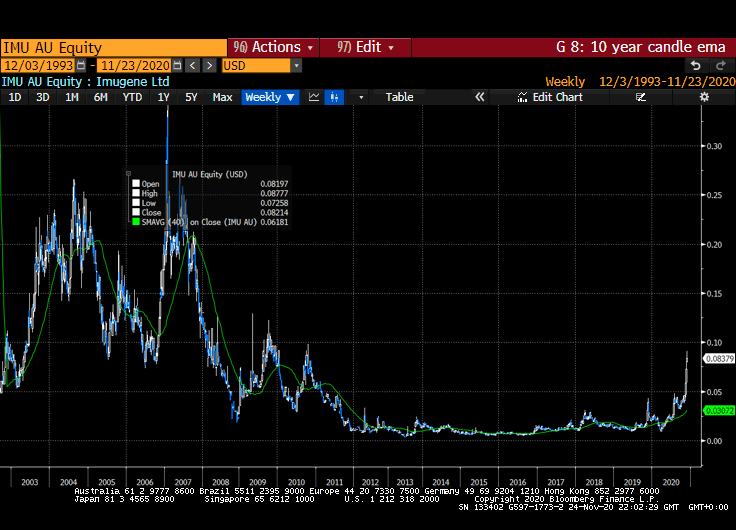736x530 pixels.
Task: Toggle the Close series legend box
Action: (x=136, y=213)
